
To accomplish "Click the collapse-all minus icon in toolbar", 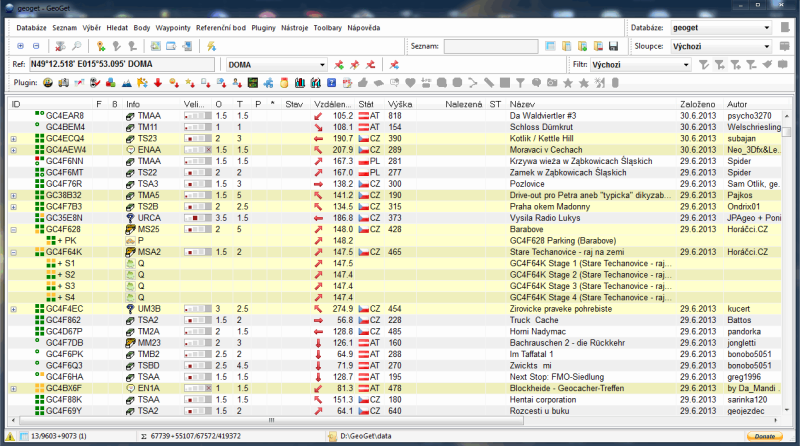I will point(36,46).
